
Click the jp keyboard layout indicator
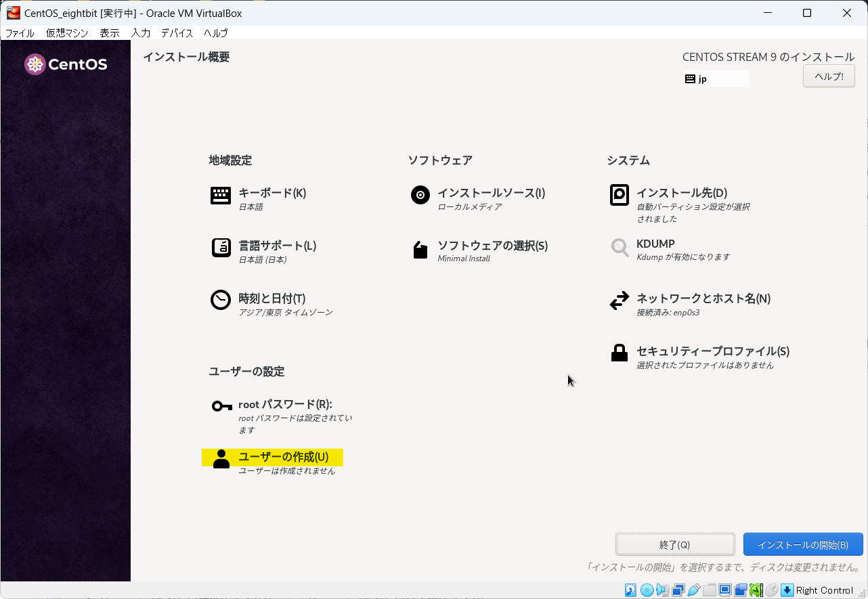coord(716,79)
